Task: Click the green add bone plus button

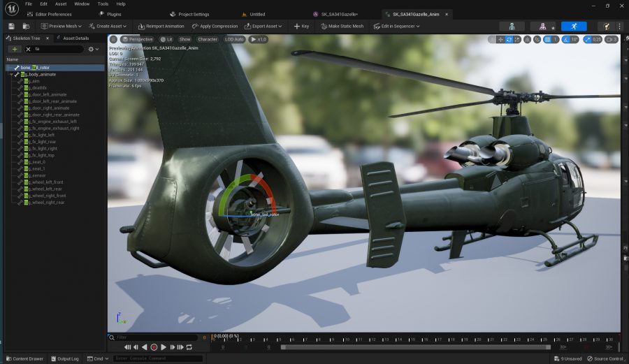Action: click(15, 50)
